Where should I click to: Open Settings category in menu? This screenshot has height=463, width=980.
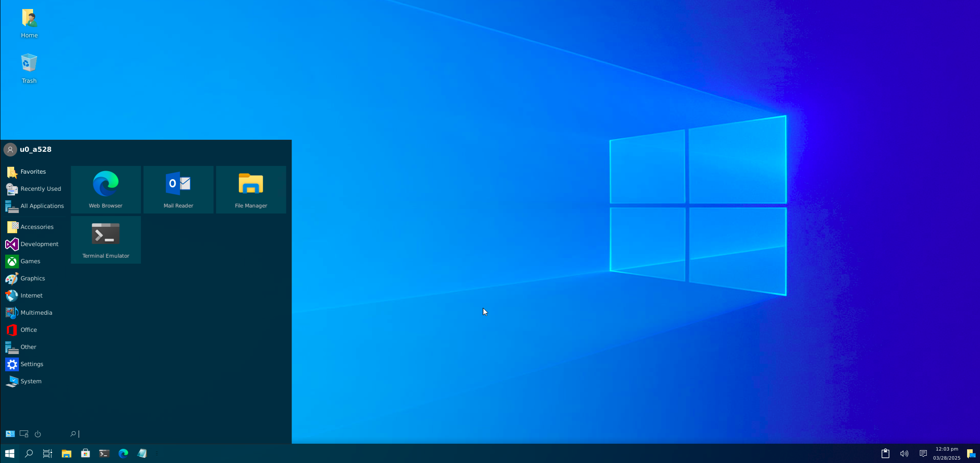click(x=34, y=364)
